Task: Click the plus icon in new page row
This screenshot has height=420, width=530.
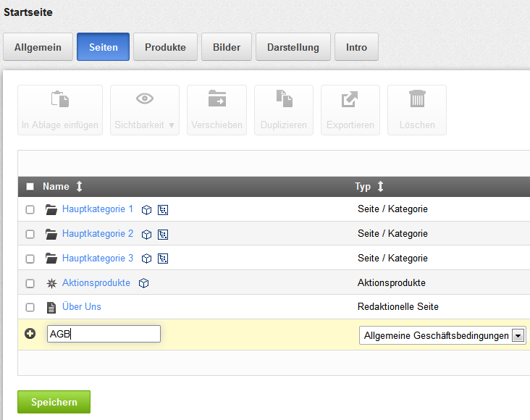Action: click(30, 334)
